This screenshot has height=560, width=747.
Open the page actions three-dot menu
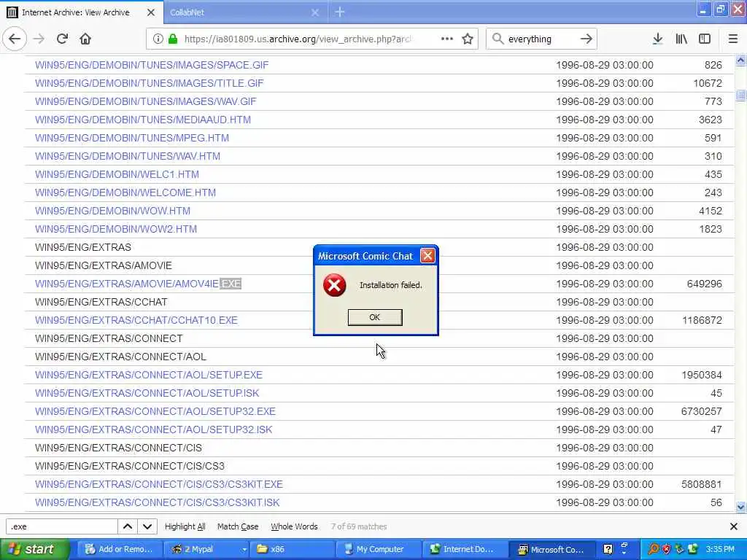[x=447, y=39]
